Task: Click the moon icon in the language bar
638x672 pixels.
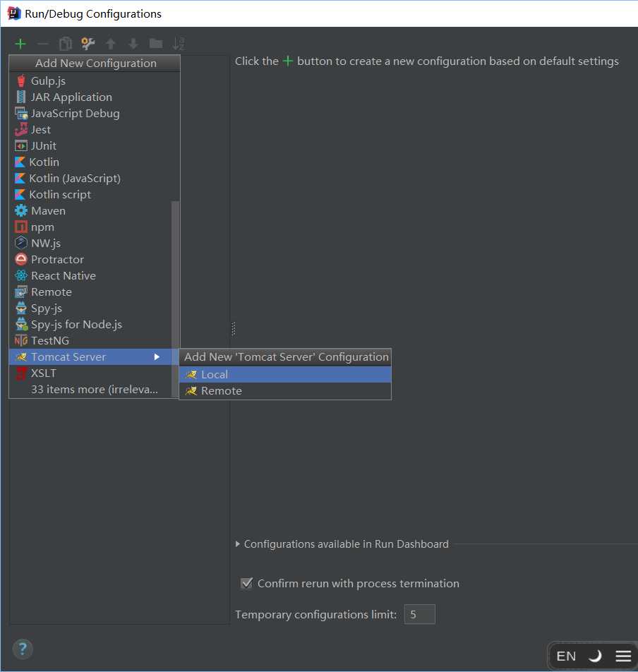Action: pyautogui.click(x=595, y=656)
